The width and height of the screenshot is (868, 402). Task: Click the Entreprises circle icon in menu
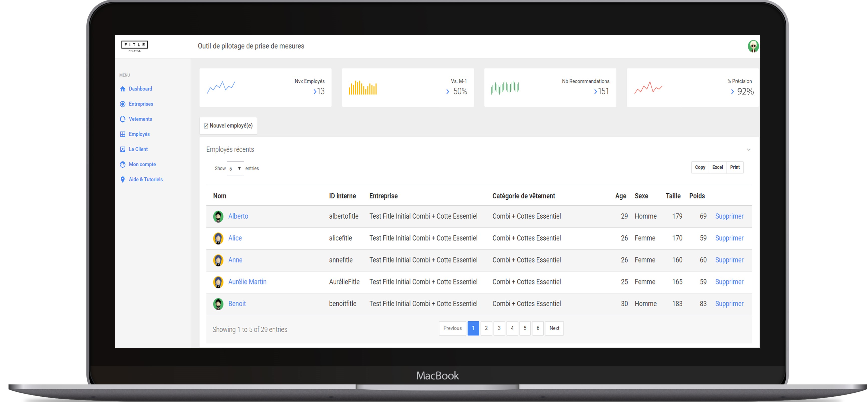(123, 104)
